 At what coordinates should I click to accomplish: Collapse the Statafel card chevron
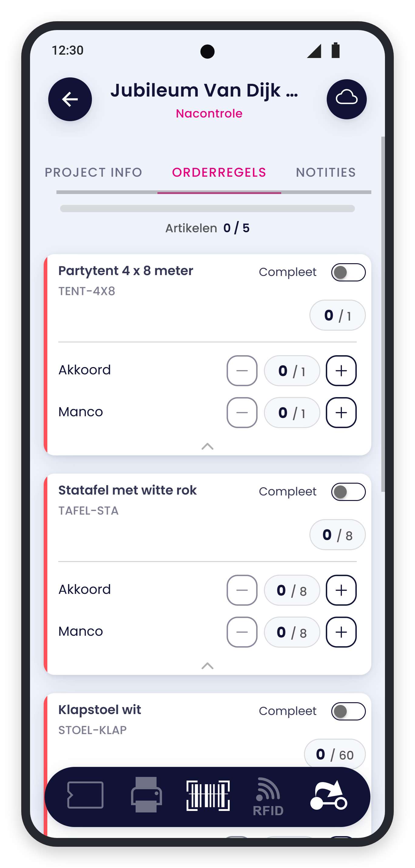(x=207, y=666)
